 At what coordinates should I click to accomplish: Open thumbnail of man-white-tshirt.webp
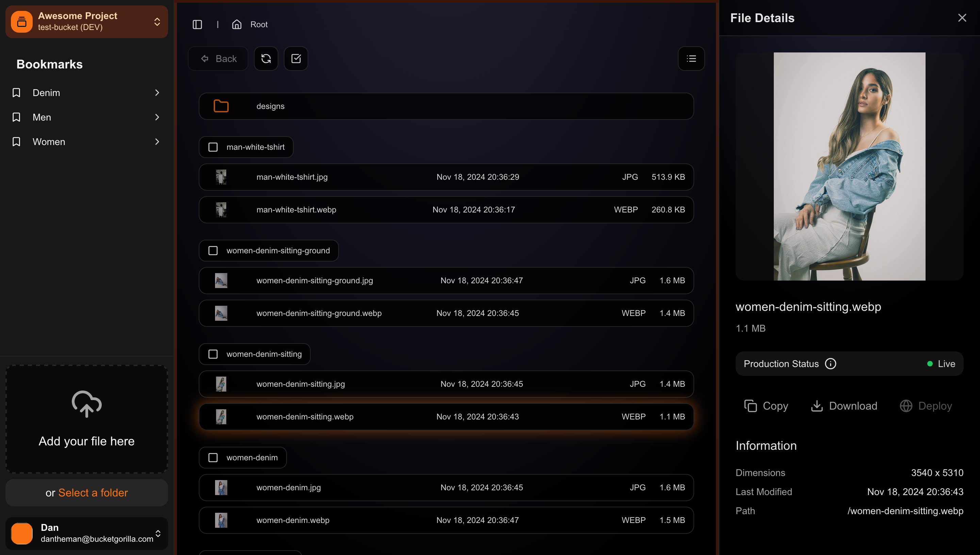(x=221, y=210)
